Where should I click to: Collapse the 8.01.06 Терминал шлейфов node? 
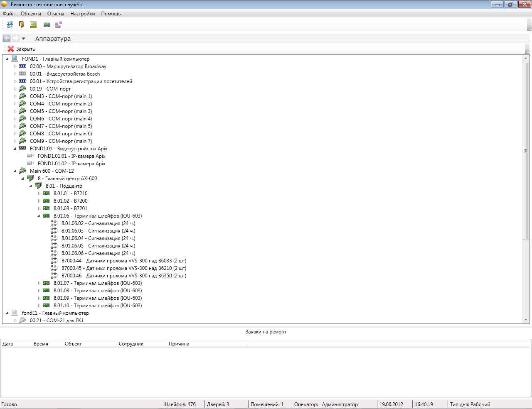(39, 216)
